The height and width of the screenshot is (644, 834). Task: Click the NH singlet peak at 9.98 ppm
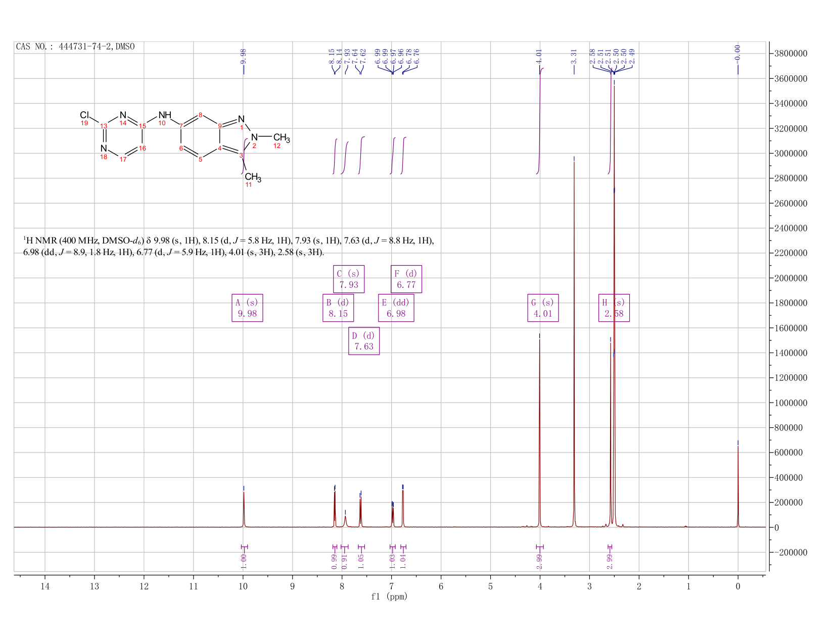244,509
